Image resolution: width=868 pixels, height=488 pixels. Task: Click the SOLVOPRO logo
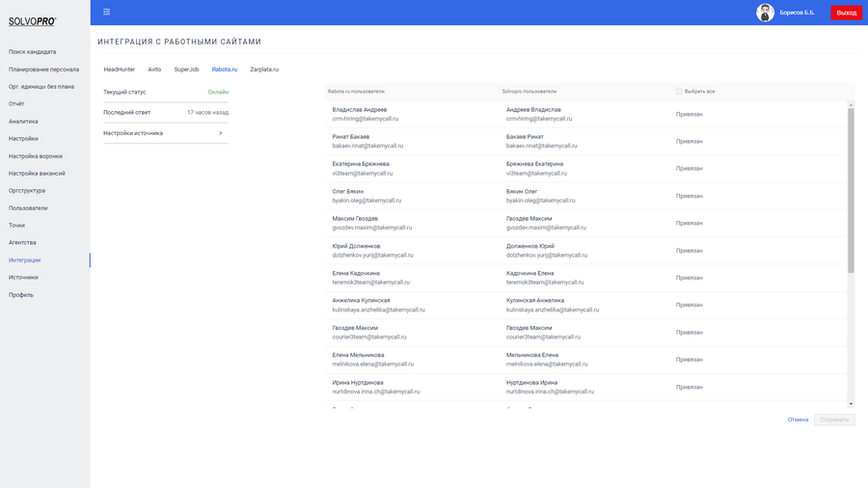(32, 21)
